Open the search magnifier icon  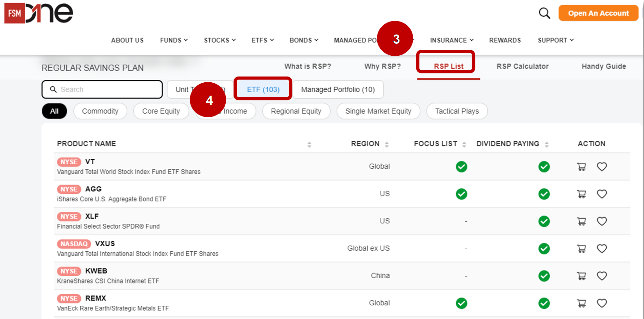coord(544,13)
